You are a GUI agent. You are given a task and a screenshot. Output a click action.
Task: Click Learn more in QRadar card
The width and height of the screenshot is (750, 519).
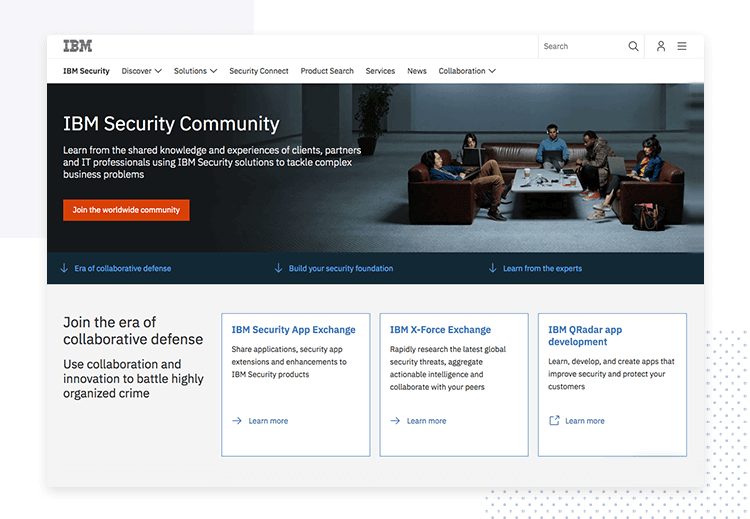[x=585, y=421]
